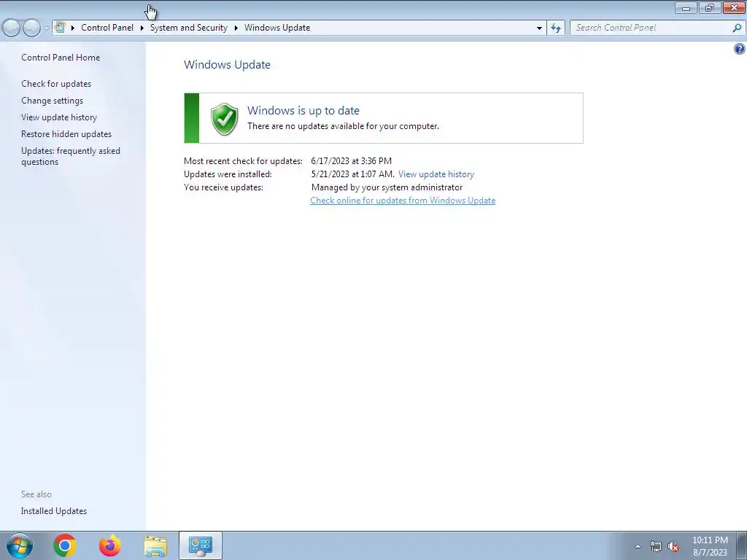Click the search magnifier icon
Viewport: 747px width, 560px height.
(x=737, y=28)
